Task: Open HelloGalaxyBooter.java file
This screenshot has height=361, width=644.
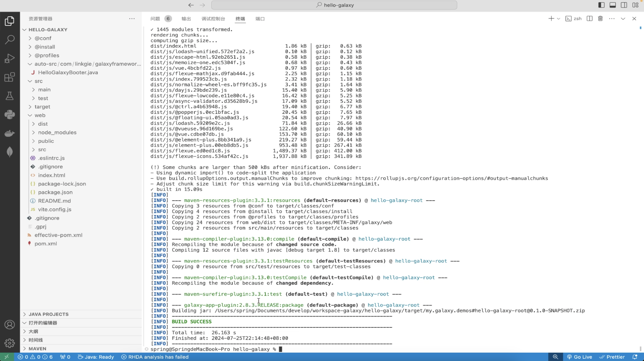Action: click(x=81, y=73)
